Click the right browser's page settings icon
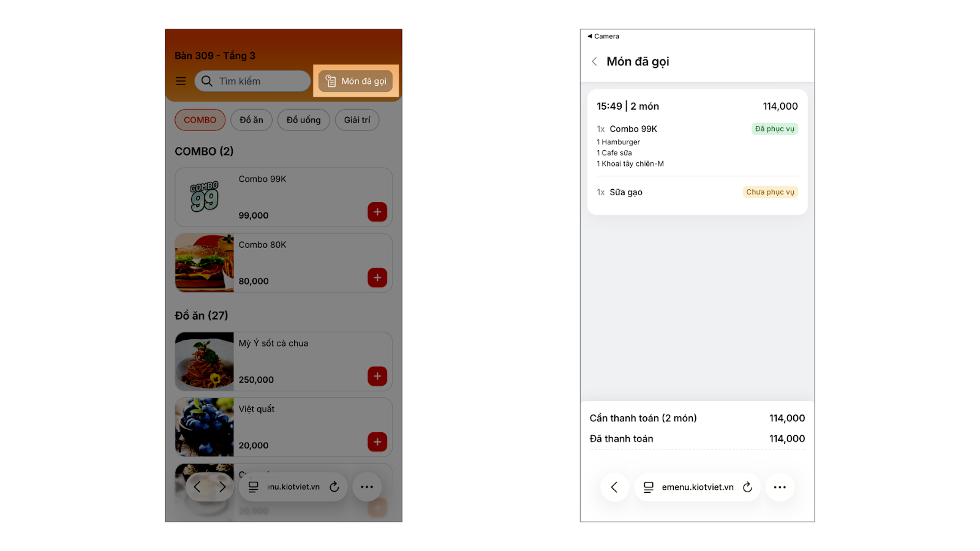The height and width of the screenshot is (551, 980). (x=649, y=487)
